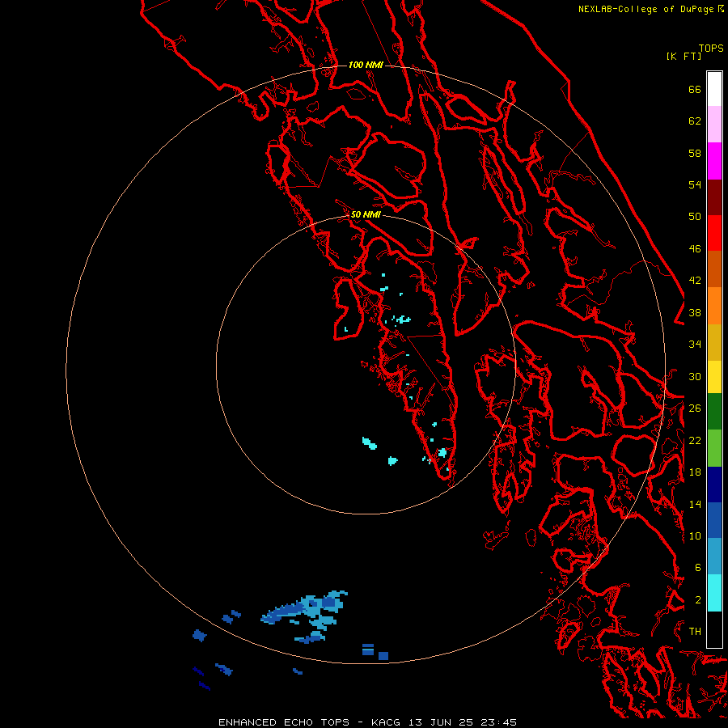Click the NEXLAB-College of DuPage credit text
Screen dimensions: 728x728
(x=650, y=9)
